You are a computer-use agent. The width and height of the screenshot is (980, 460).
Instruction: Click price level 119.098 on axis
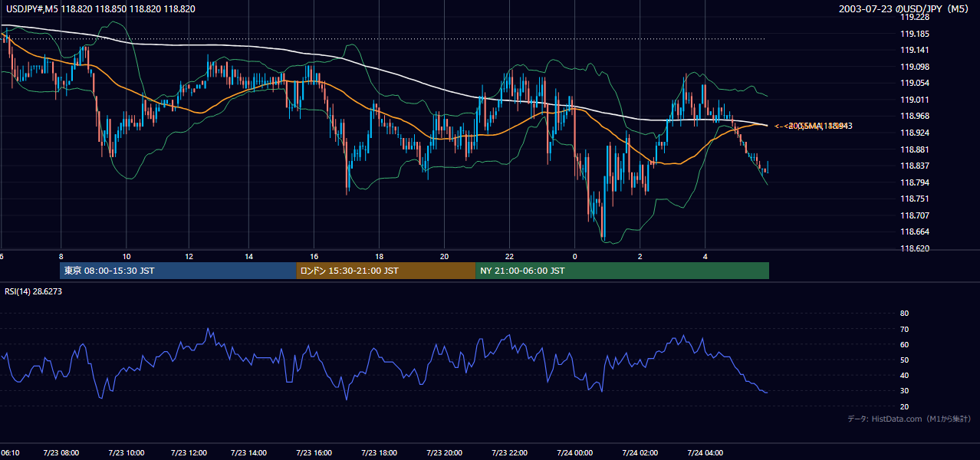[x=915, y=67]
